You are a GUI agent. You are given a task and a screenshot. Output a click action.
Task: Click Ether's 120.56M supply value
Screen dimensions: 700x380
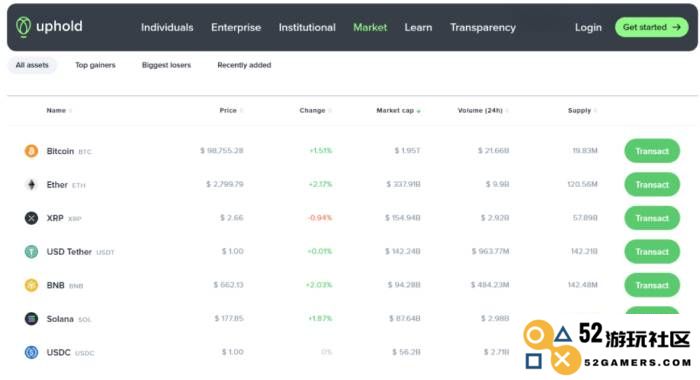(x=582, y=184)
